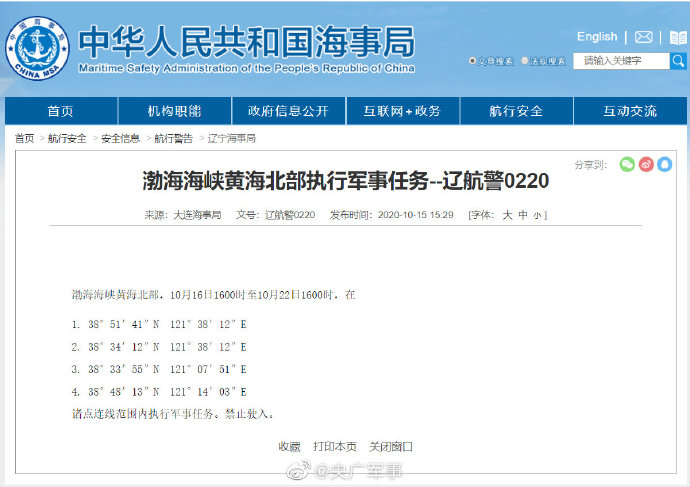Go to 航行警告 in breadcrumb
This screenshot has height=487, width=690.
tap(173, 139)
